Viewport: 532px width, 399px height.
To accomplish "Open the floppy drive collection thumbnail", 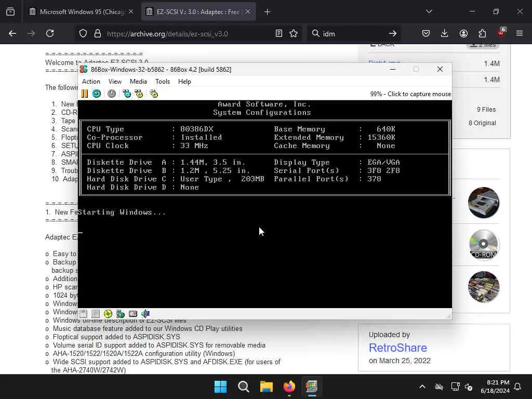I will coord(484,203).
